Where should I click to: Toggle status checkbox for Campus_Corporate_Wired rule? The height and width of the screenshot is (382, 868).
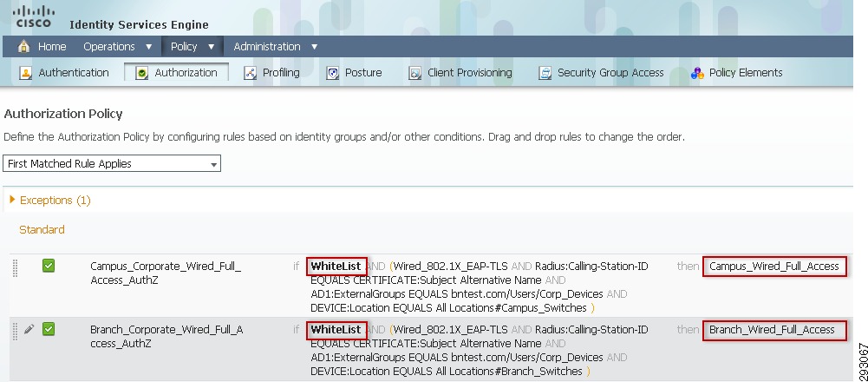click(49, 267)
